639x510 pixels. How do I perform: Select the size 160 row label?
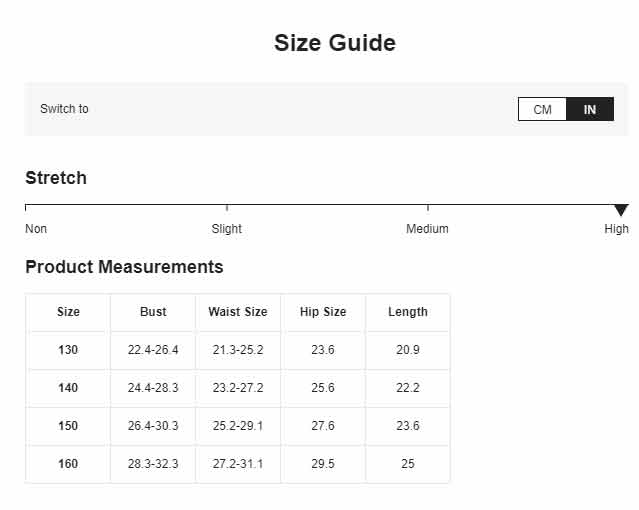pos(68,464)
